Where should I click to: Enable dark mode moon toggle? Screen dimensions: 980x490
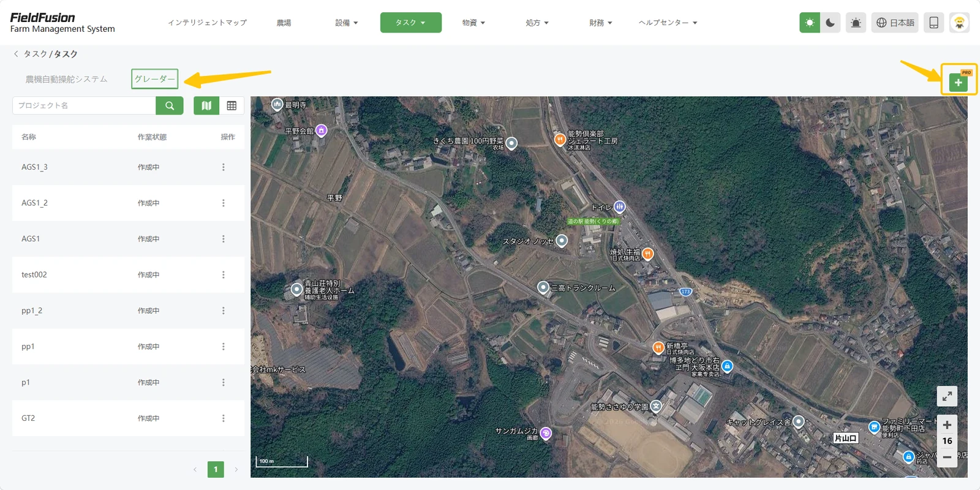point(830,23)
